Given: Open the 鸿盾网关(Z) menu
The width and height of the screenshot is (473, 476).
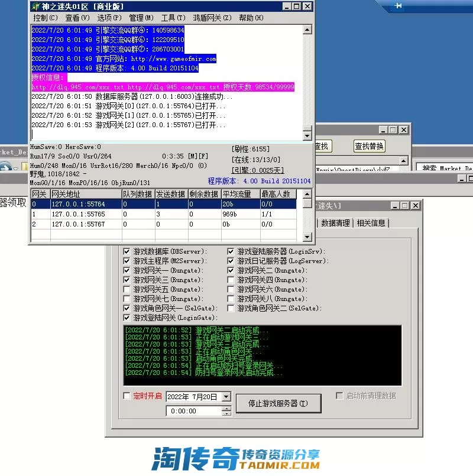Looking at the screenshot, I should pos(212,18).
